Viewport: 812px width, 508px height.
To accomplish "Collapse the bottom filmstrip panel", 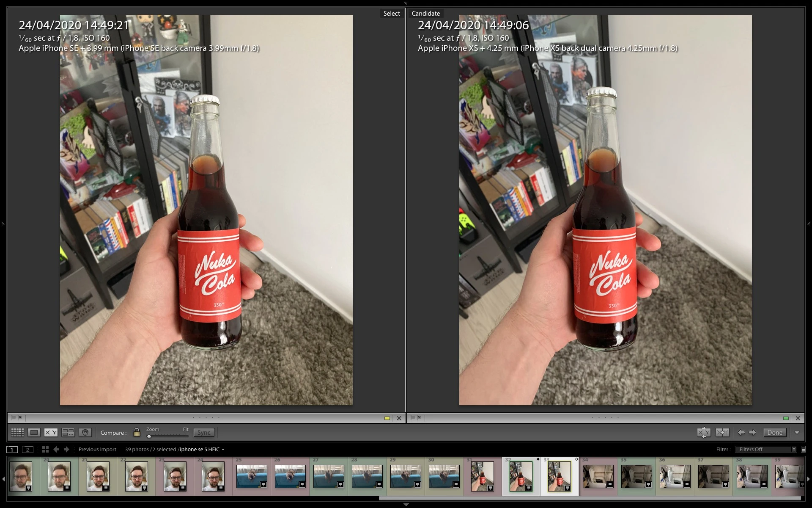I will click(406, 505).
